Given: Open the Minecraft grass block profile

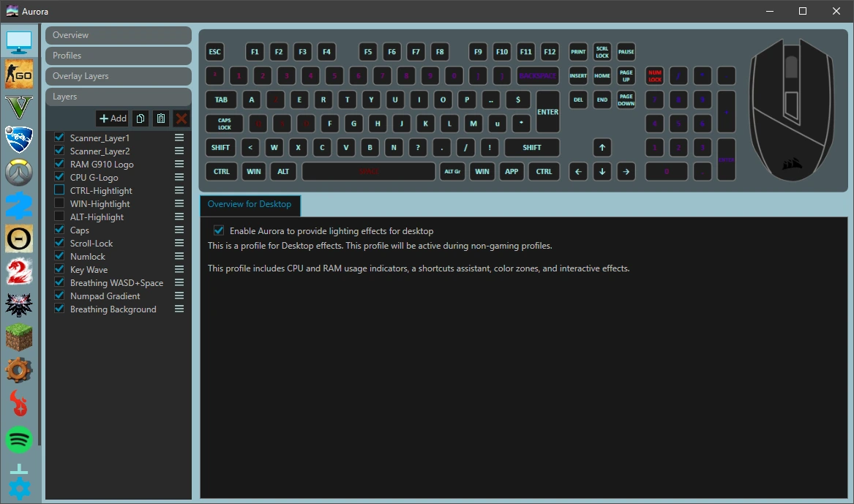Looking at the screenshot, I should click(19, 338).
